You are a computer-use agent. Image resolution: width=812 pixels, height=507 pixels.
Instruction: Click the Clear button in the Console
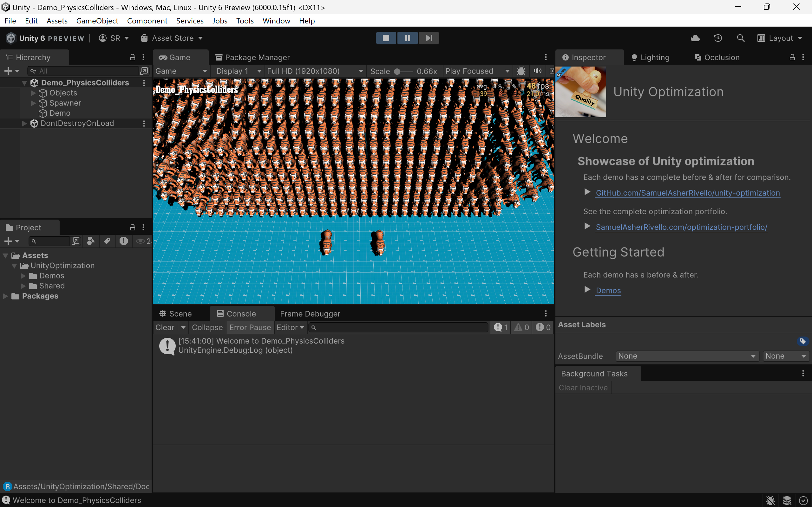click(x=165, y=327)
